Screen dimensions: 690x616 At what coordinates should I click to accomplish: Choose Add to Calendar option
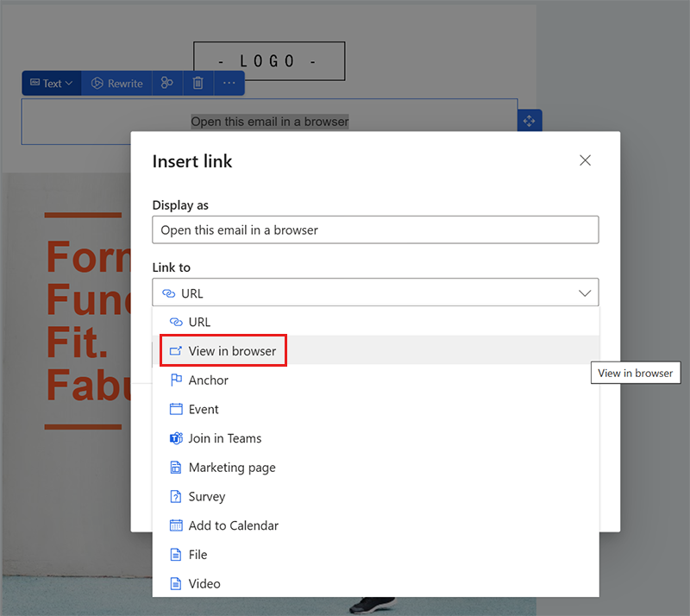coord(375,525)
